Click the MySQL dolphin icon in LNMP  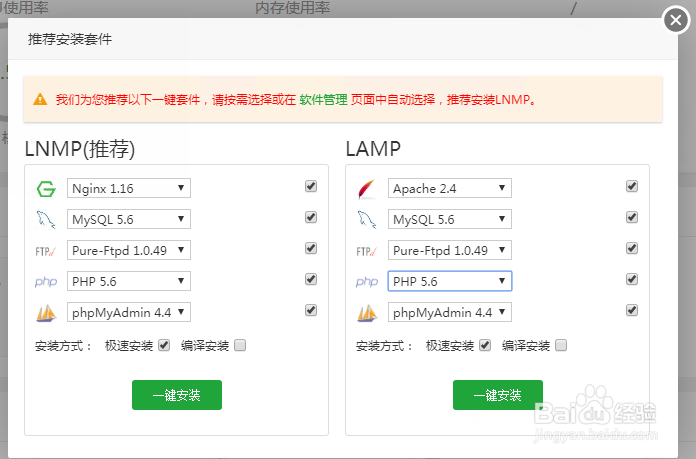tap(46, 220)
